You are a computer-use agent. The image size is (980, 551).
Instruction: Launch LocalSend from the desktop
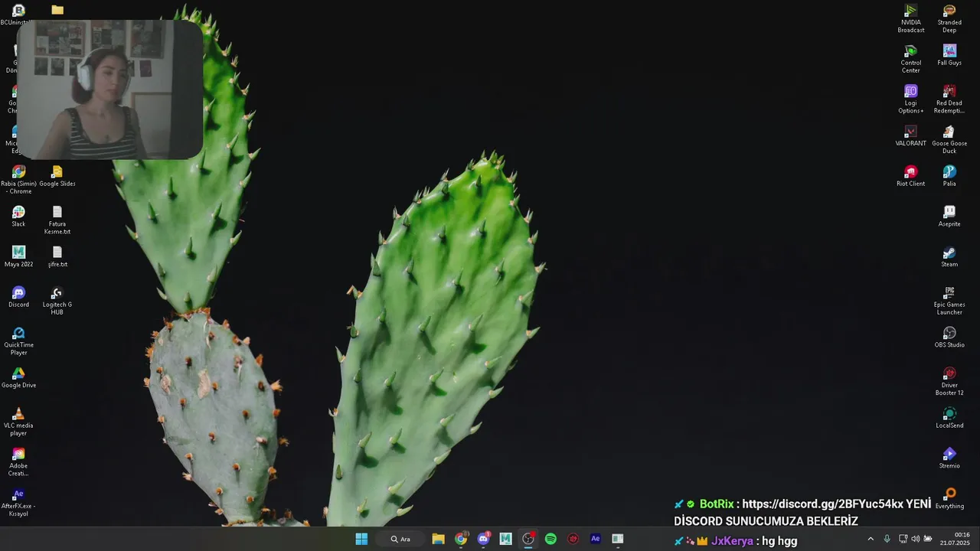(x=949, y=418)
